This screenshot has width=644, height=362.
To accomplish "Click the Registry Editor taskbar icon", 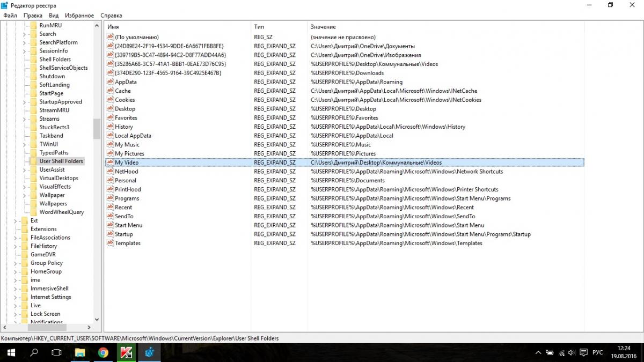I will (149, 352).
